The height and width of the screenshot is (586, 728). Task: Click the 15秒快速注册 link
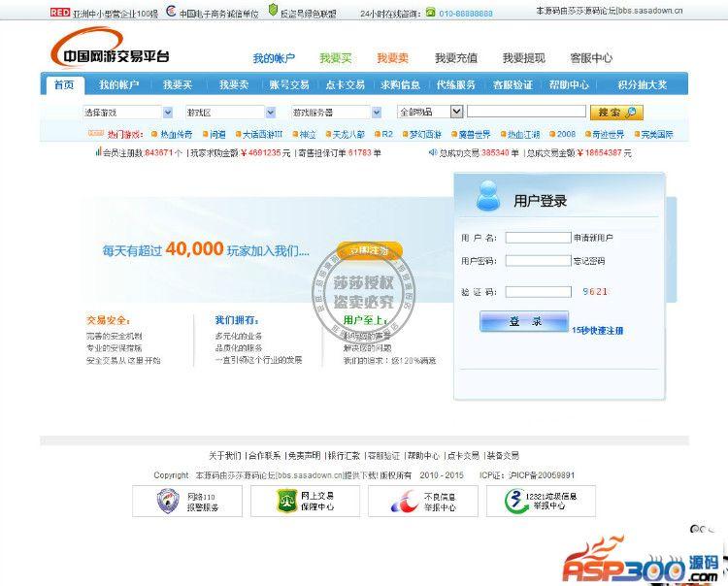click(598, 330)
